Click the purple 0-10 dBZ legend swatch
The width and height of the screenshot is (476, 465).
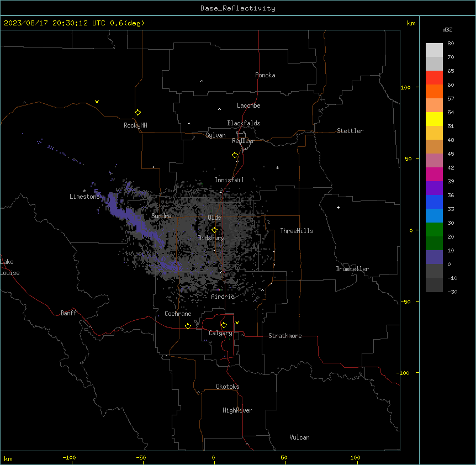tap(434, 257)
